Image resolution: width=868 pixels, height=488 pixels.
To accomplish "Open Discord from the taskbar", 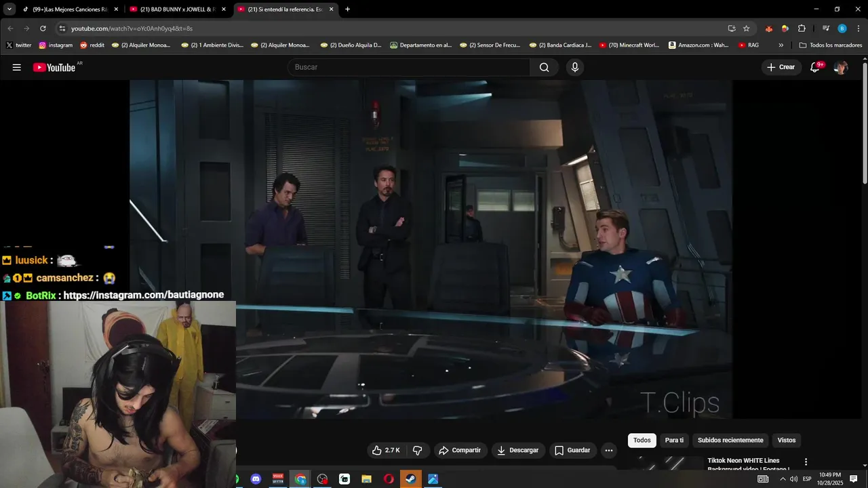I will tap(256, 479).
